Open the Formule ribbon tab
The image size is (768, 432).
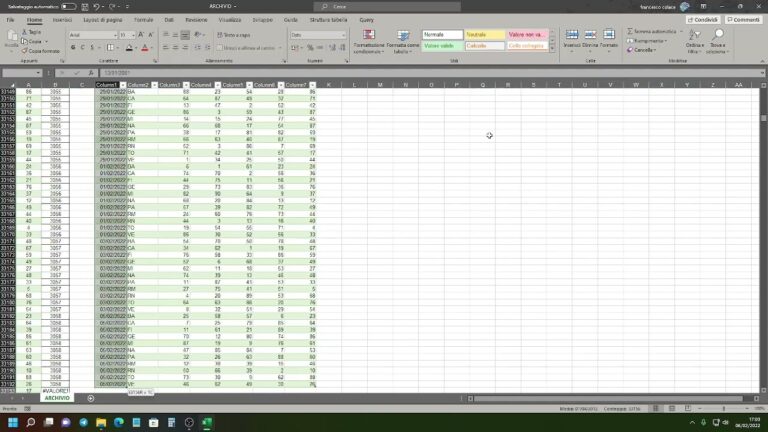(x=144, y=20)
